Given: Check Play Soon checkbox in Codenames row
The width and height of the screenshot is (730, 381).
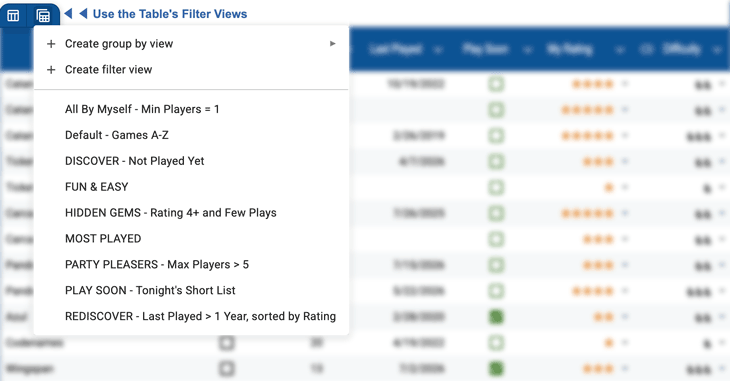Looking at the screenshot, I should pos(496,343).
